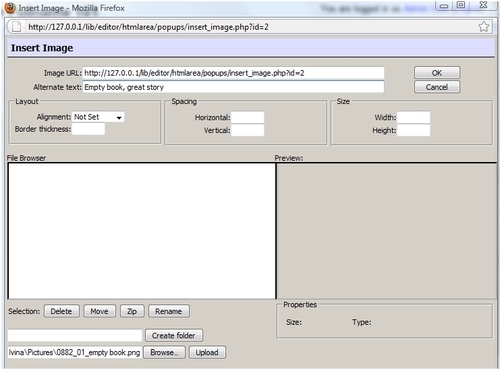
Task: Click the 'Width:' label
Action: point(385,118)
